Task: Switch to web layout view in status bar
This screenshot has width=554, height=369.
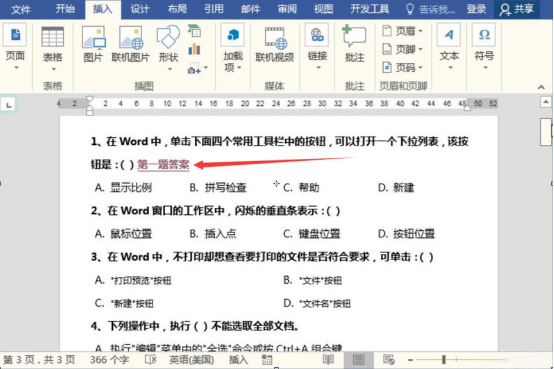Action: pyautogui.click(x=389, y=360)
